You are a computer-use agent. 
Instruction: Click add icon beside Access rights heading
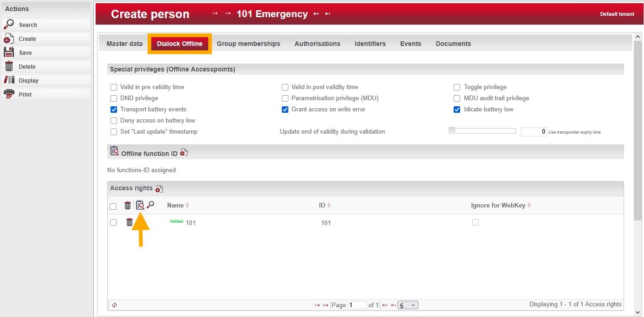[159, 188]
